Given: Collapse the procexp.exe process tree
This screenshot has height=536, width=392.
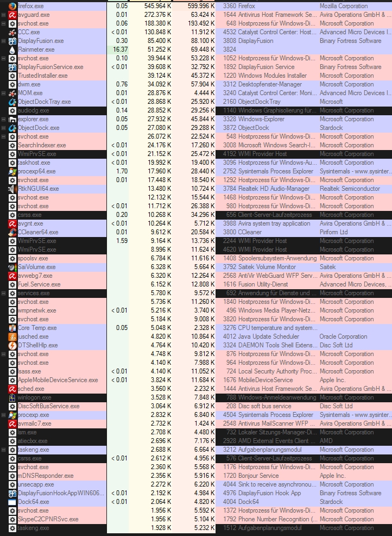Looking at the screenshot, I should (x=3, y=415).
